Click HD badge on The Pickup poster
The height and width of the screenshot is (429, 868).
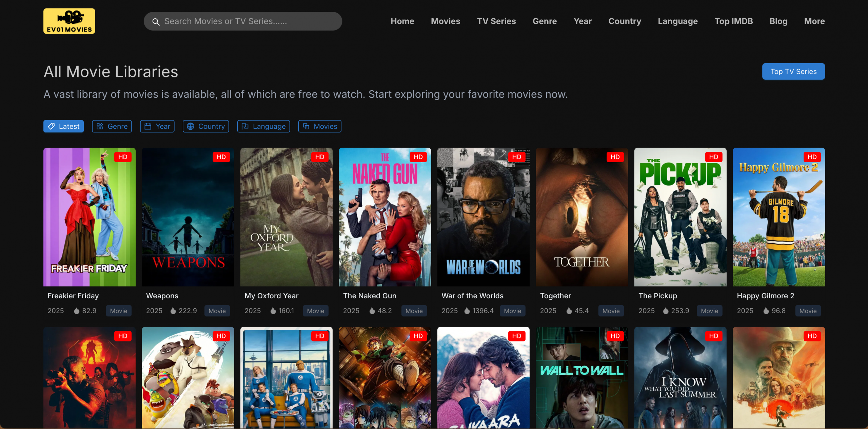[x=714, y=157]
